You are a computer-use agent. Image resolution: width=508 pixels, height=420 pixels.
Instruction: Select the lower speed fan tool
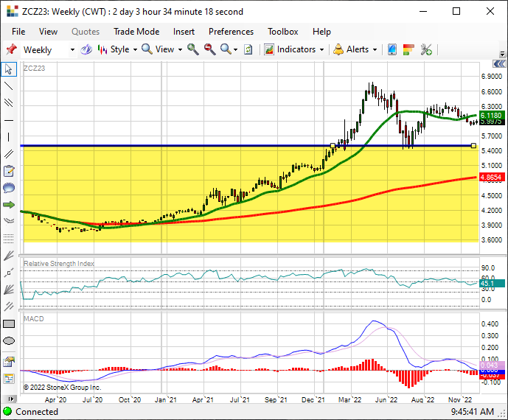coord(9,289)
